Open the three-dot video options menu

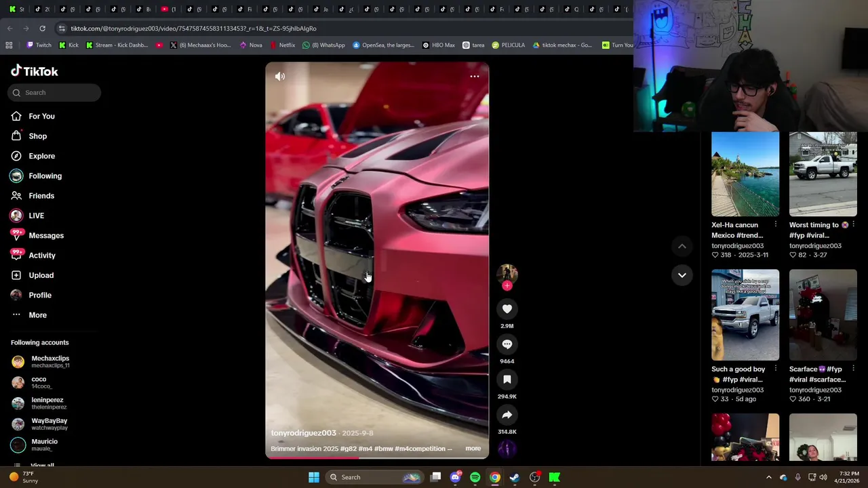pyautogui.click(x=475, y=77)
